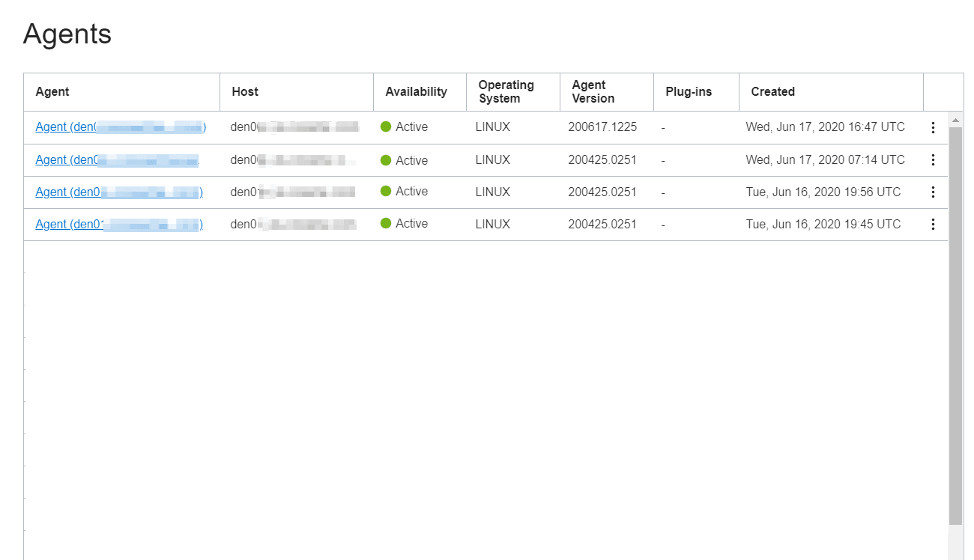Sort by the Agent column header
The height and width of the screenshot is (560, 974).
(52, 91)
